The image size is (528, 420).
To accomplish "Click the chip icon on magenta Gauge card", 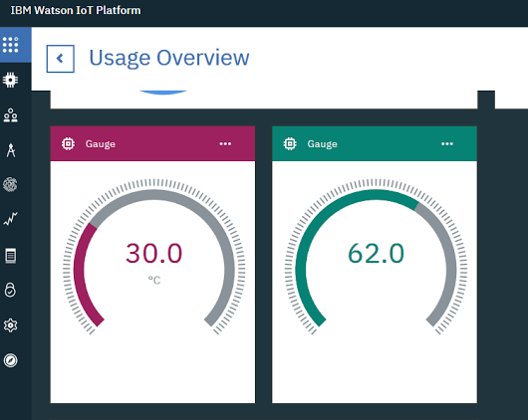I will [x=68, y=144].
